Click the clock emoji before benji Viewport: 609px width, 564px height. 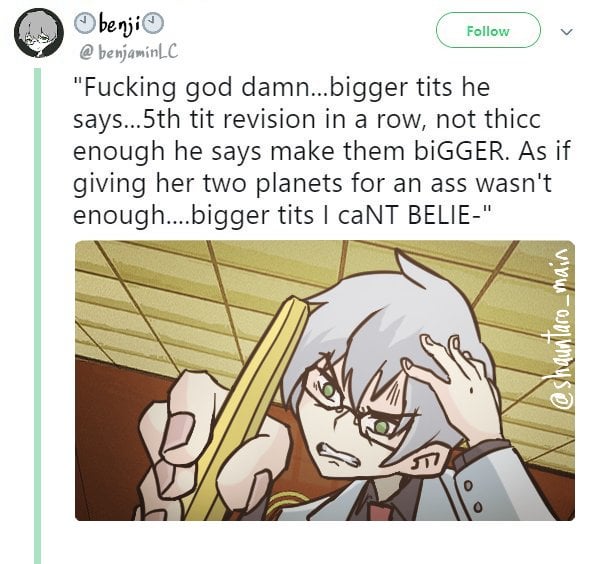click(x=85, y=23)
